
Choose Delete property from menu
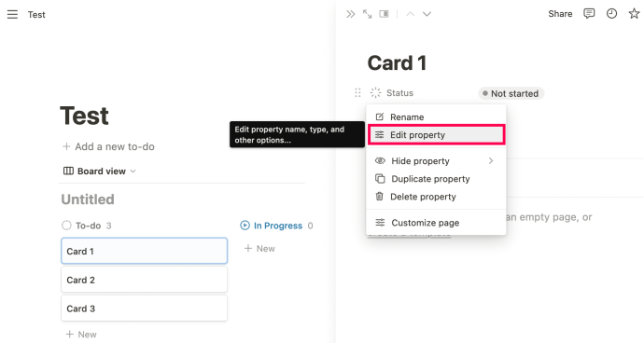(436, 197)
